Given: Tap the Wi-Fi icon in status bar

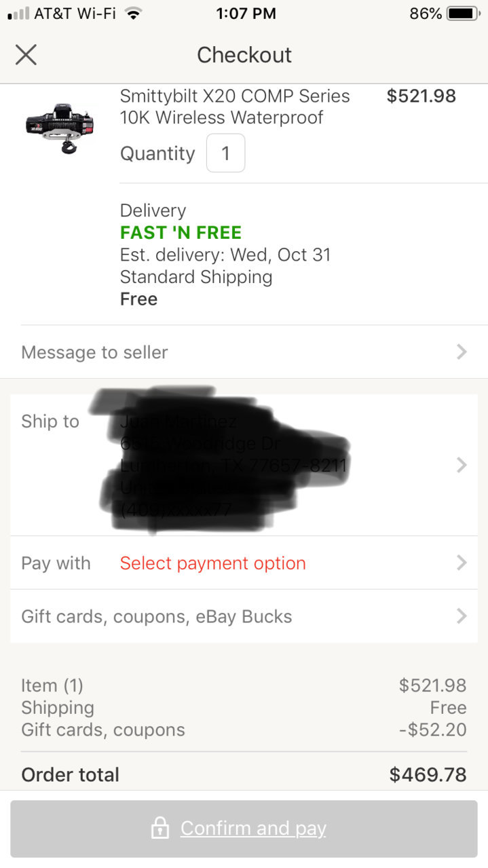Looking at the screenshot, I should pyautogui.click(x=134, y=14).
